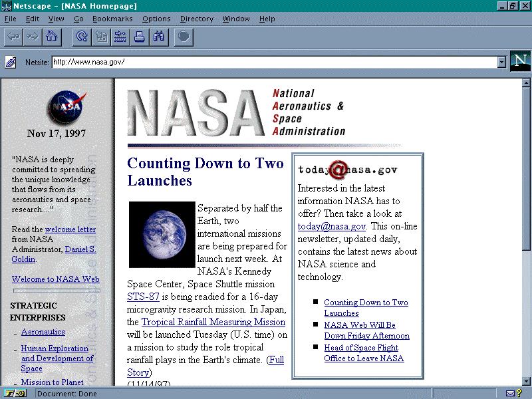The width and height of the screenshot is (532, 399).
Task: Click the large NASA header logo
Action: pos(196,112)
